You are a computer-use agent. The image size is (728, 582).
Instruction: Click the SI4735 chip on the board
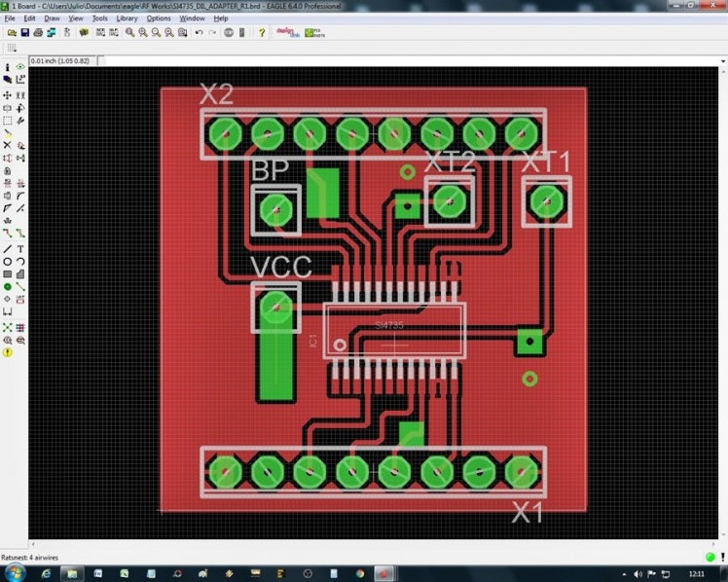394,331
